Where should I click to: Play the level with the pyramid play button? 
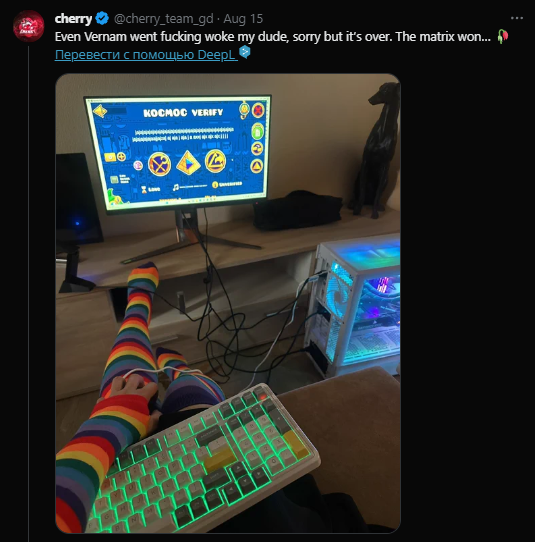click(x=188, y=163)
